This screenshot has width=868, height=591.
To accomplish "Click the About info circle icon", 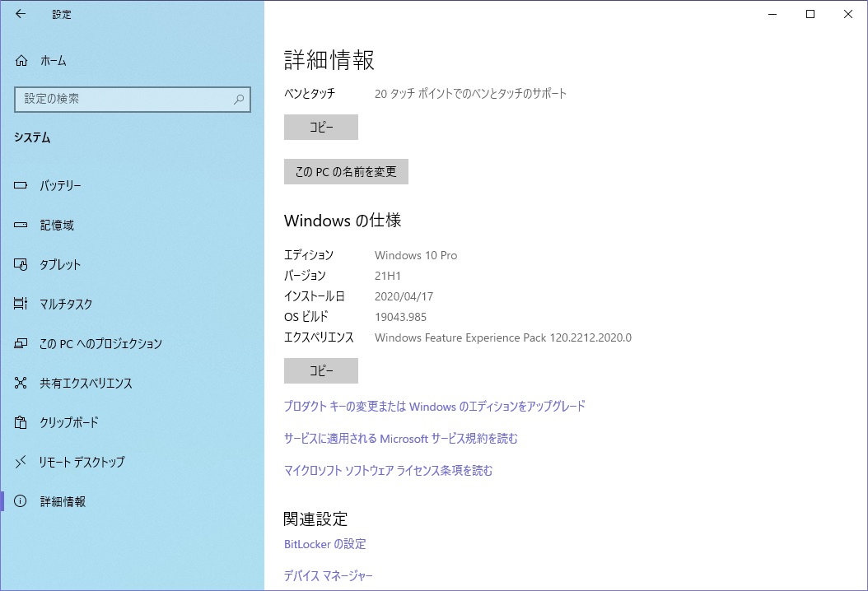I will [21, 501].
